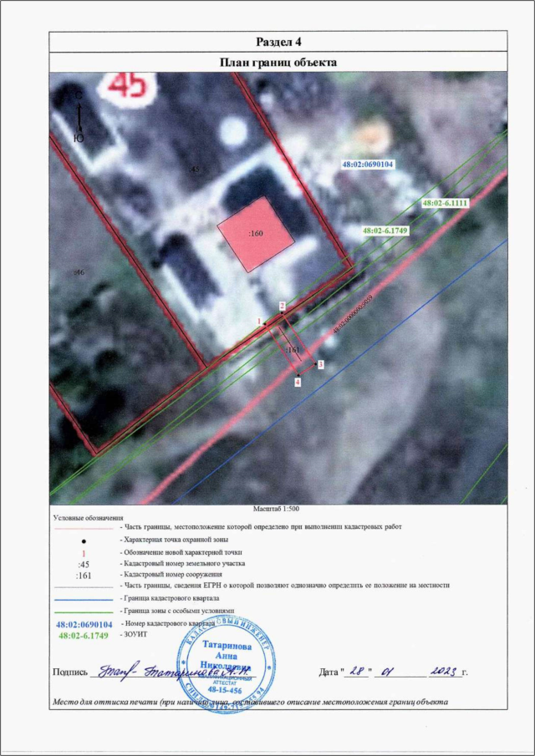Click the blue cadastral quarter line in legend
The image size is (535, 756).
coord(83,600)
